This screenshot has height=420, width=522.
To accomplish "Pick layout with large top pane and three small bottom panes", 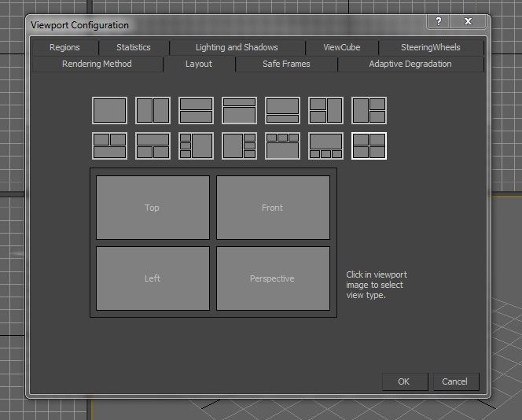I will 326,146.
